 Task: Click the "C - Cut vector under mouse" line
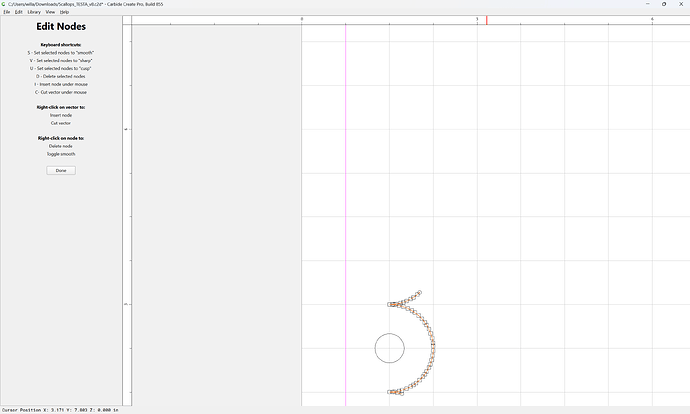point(61,92)
